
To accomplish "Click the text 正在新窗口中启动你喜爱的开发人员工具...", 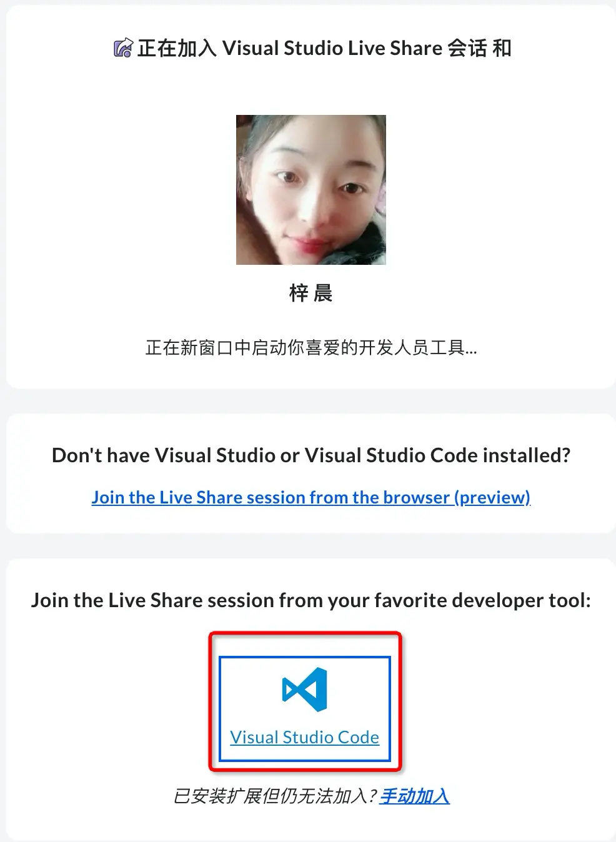I will click(x=311, y=347).
